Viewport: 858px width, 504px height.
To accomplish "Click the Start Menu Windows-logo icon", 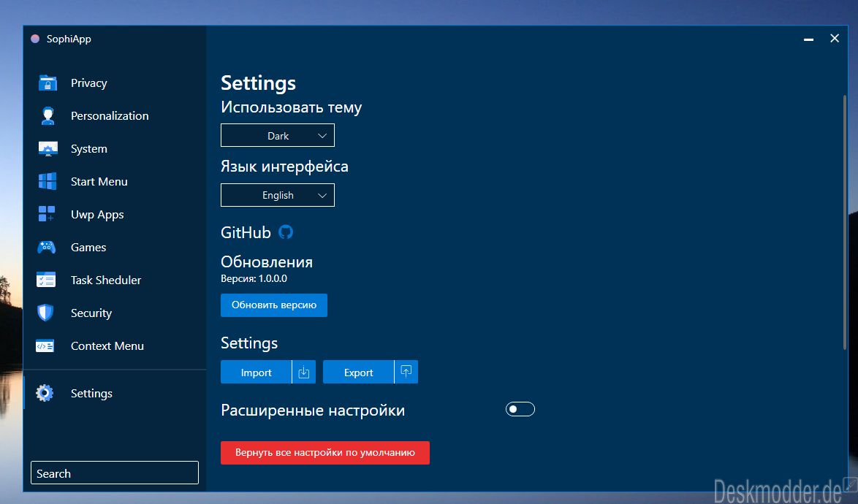I will pos(48,181).
